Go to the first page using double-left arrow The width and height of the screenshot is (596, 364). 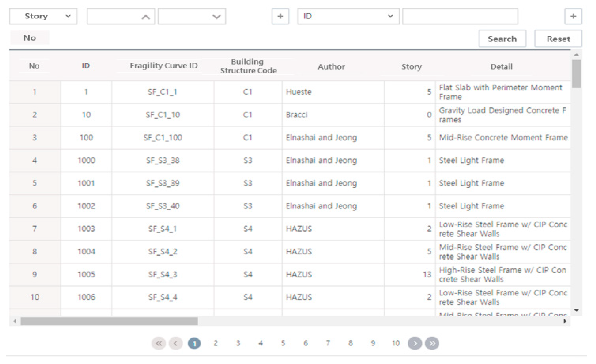[159, 343]
